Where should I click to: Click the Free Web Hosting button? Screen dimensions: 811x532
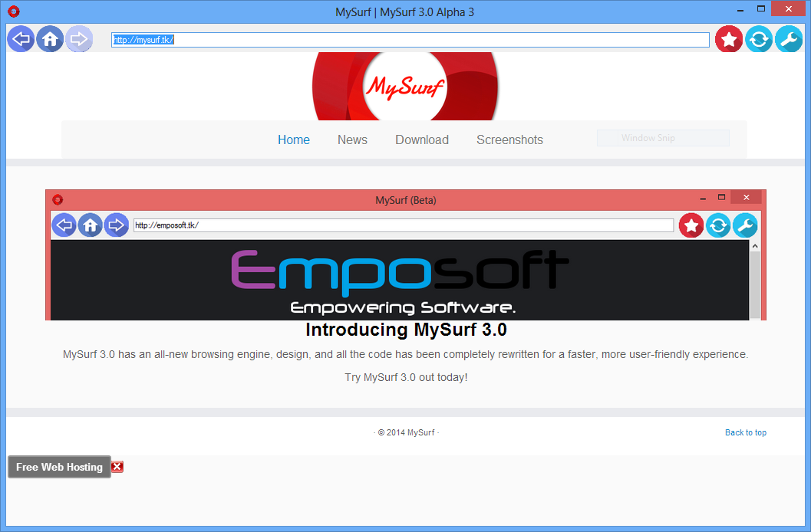pos(60,467)
